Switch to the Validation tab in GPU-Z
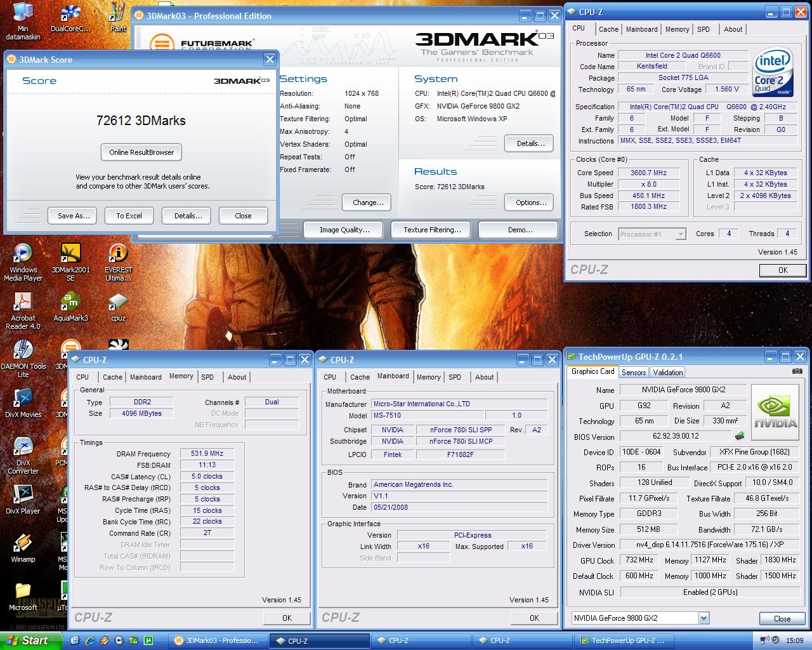This screenshot has height=650, width=812. point(668,373)
